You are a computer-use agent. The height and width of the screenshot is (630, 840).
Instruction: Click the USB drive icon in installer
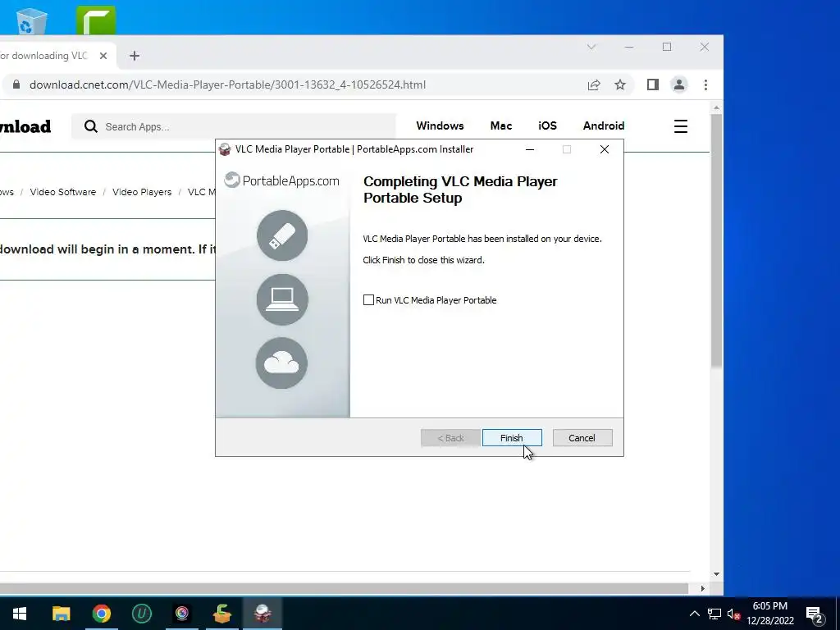282,235
